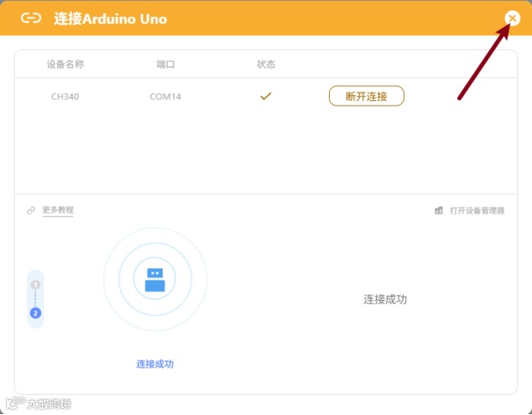The height and width of the screenshot is (415, 532).
Task: Click the blue 连接成功 label under icon
Action: tap(155, 364)
